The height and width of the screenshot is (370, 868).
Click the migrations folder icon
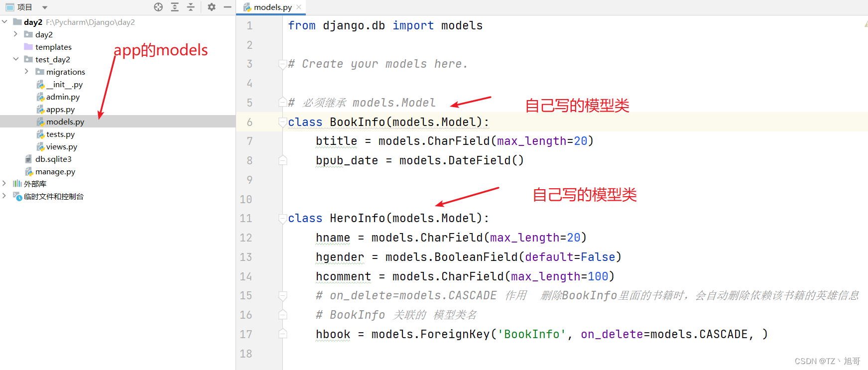pyautogui.click(x=40, y=72)
